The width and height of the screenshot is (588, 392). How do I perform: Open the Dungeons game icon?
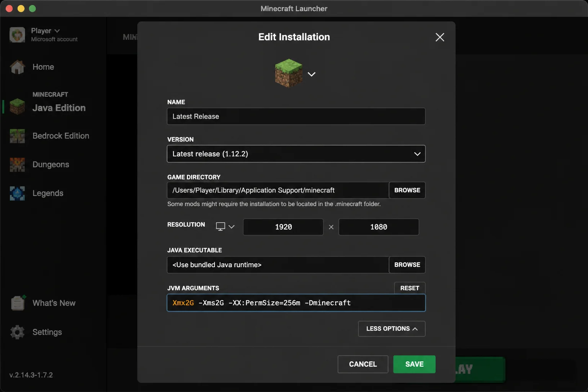(17, 165)
